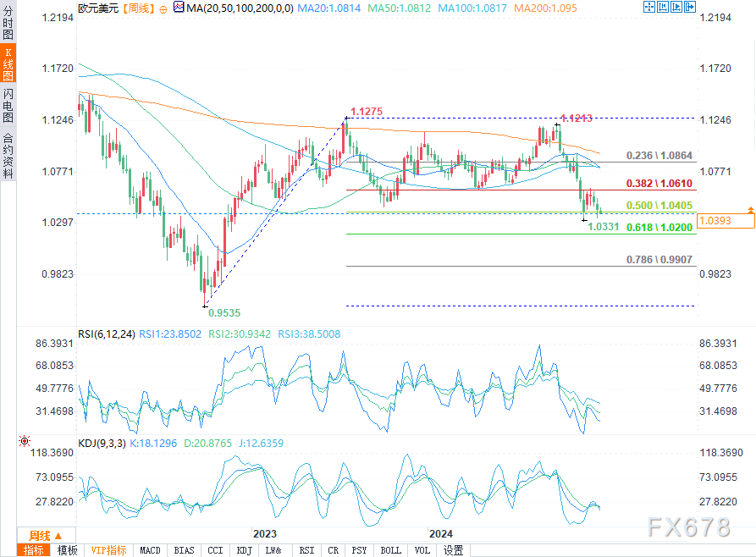Open the 周线 period dropdown
Screen dimensions: 756x557
click(46, 535)
